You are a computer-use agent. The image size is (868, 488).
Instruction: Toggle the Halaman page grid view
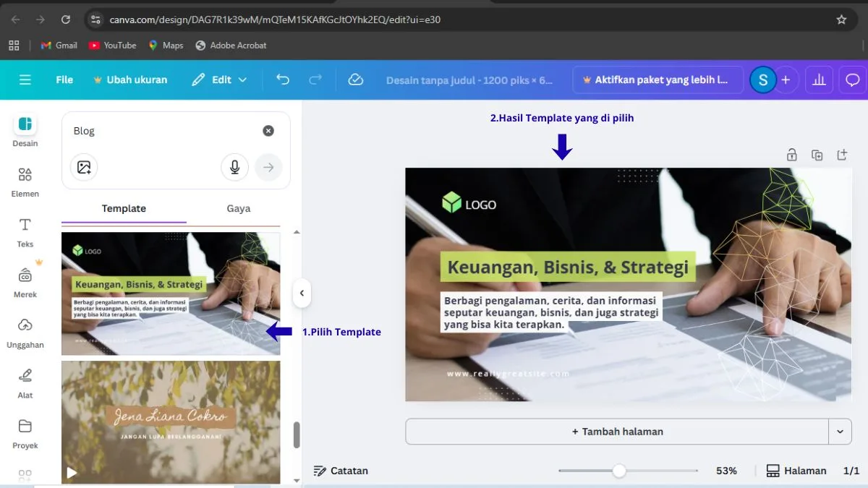[796, 471]
